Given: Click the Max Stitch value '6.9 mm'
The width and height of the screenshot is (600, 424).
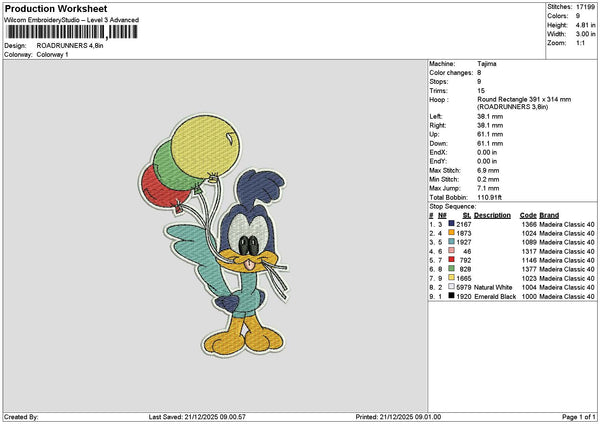Looking at the screenshot, I should pos(488,171).
